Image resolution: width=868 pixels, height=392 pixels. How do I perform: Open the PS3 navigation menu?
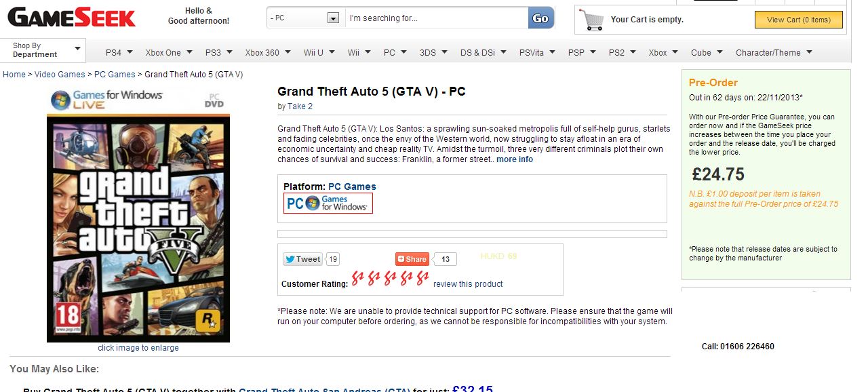[219, 52]
